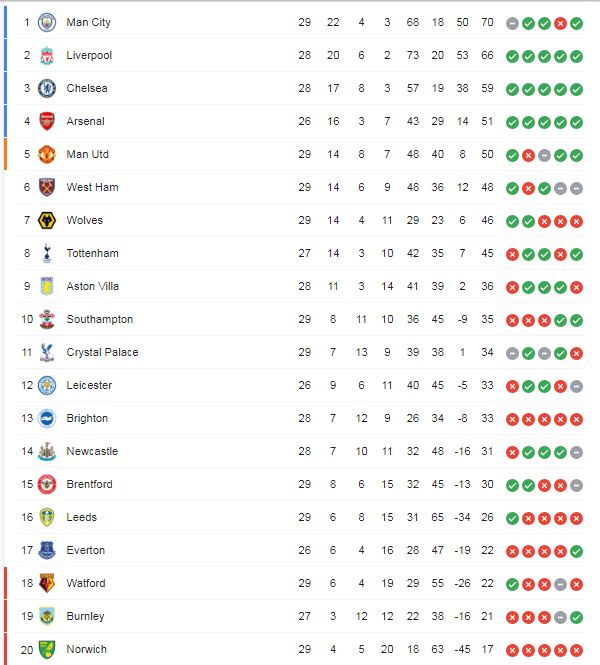Screen dimensions: 600x665
Task: Open the West Ham team link
Action: [x=92, y=187]
